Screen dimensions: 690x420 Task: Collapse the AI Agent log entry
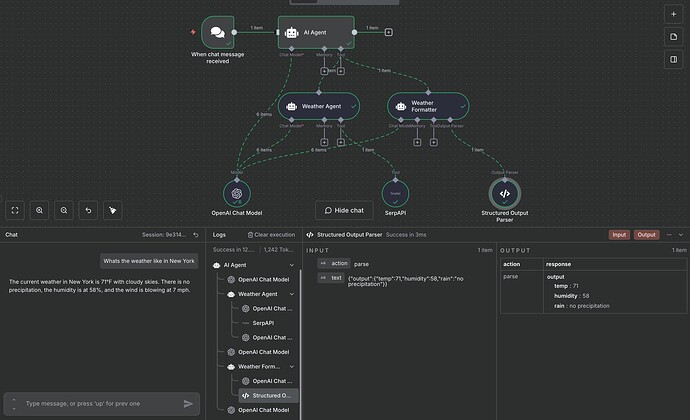pos(292,265)
